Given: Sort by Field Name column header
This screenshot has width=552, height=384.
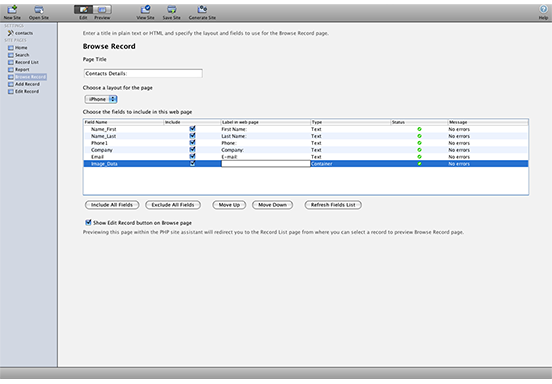Looking at the screenshot, I should click(x=124, y=122).
